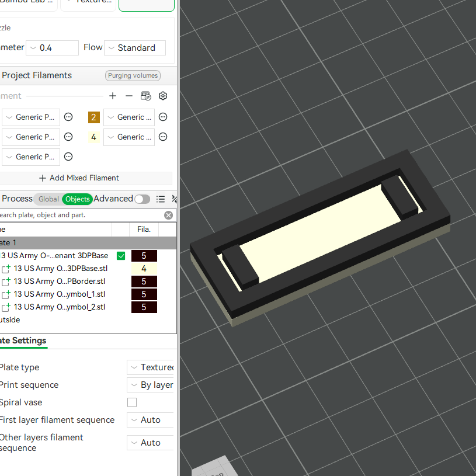Select 13 US Army O...ymbol_1.stl part
Screen dimensions: 476x476
pos(59,294)
